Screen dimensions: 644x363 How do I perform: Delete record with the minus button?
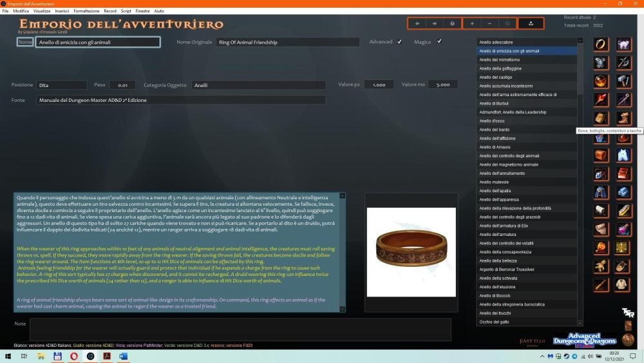489,24
